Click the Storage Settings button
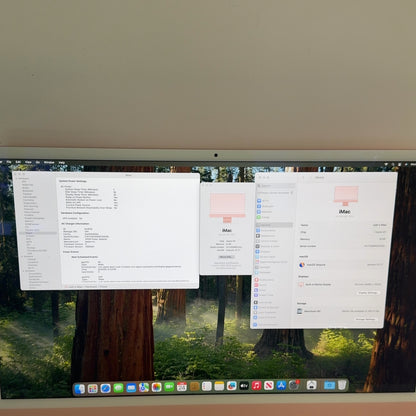Viewport: 416px width, 416px height. coord(365,319)
